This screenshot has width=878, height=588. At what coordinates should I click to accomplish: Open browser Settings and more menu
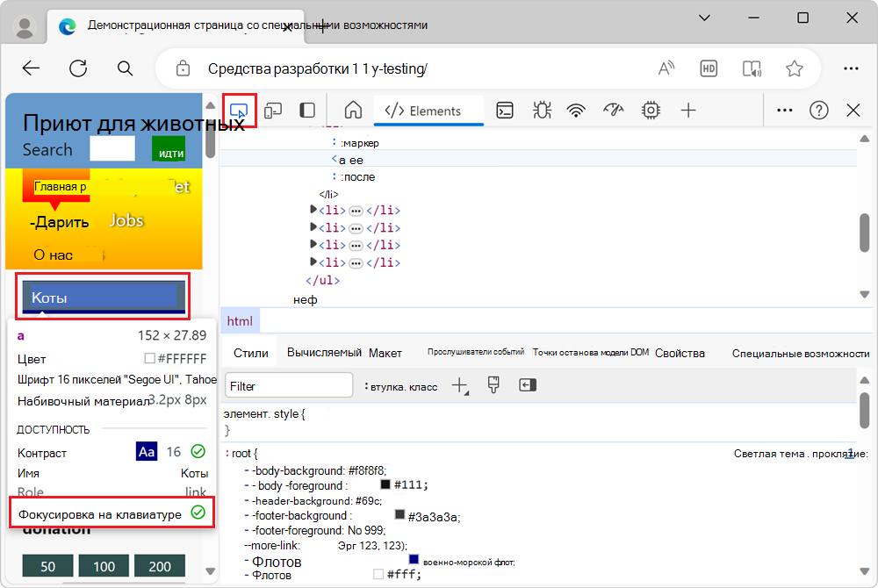point(851,68)
